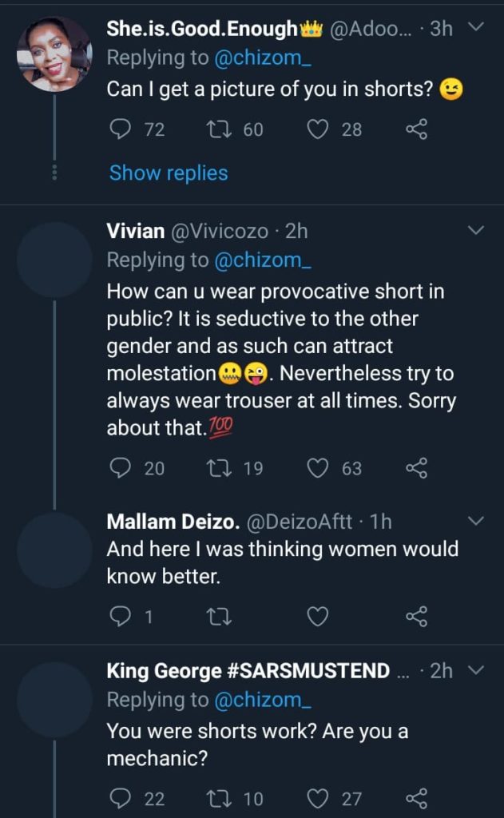Like Vivian's tweet with 63 likes
Screen dimensions: 504x818
[x=318, y=468]
